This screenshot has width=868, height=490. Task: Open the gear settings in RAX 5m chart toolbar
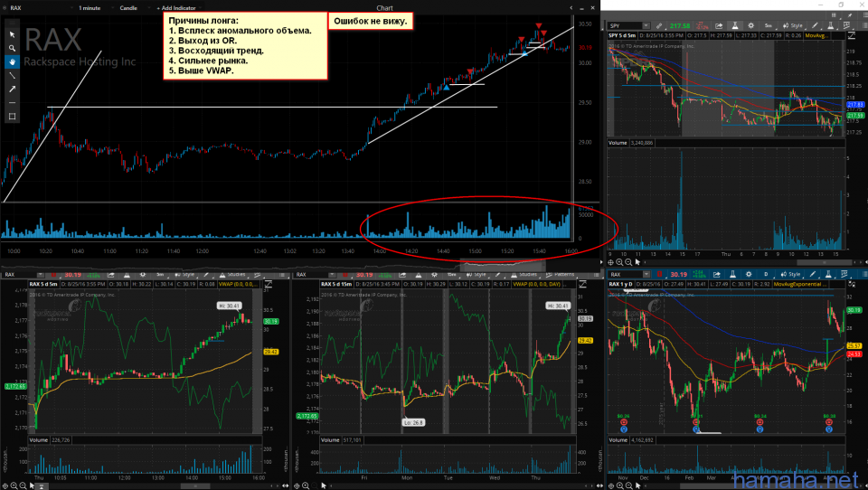pos(143,275)
